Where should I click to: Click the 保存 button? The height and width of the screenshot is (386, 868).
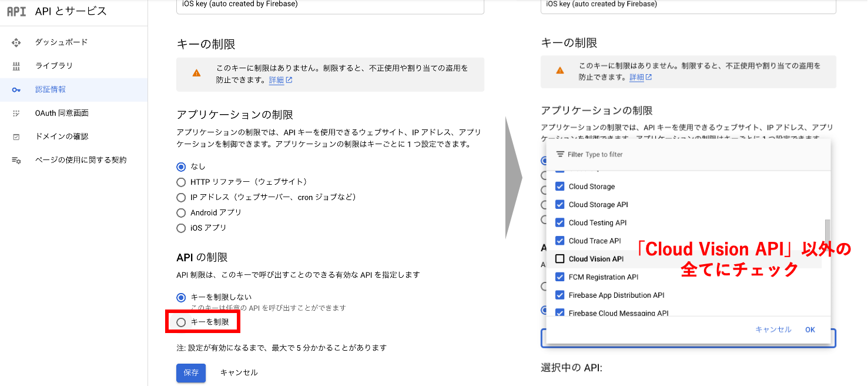191,372
